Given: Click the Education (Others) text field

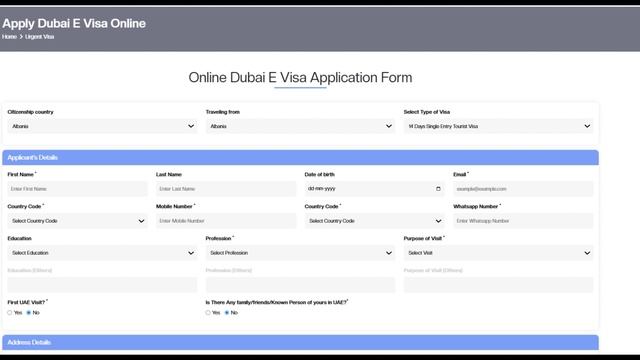Looking at the screenshot, I should point(102,285).
